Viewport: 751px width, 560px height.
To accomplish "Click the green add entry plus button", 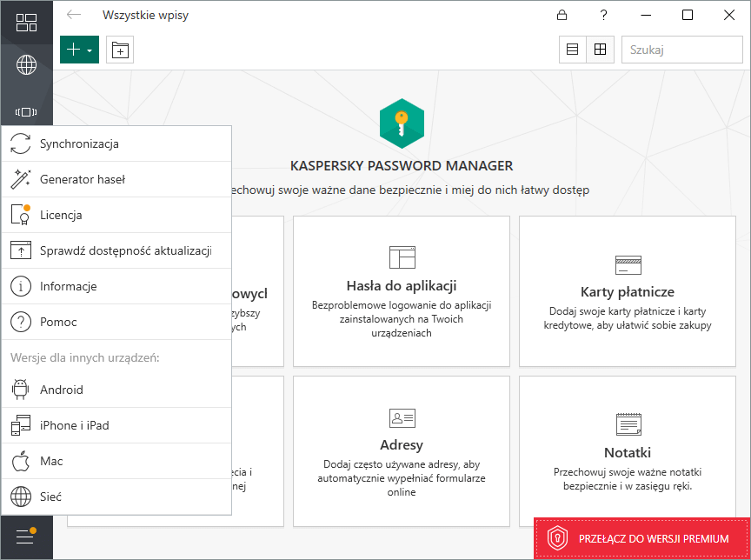I will tap(79, 50).
